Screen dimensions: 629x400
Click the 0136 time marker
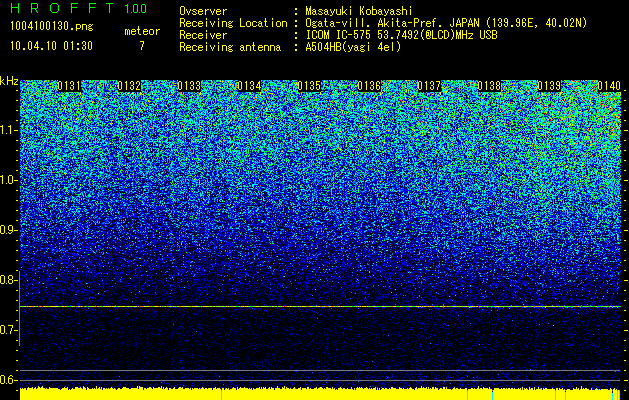click(369, 86)
